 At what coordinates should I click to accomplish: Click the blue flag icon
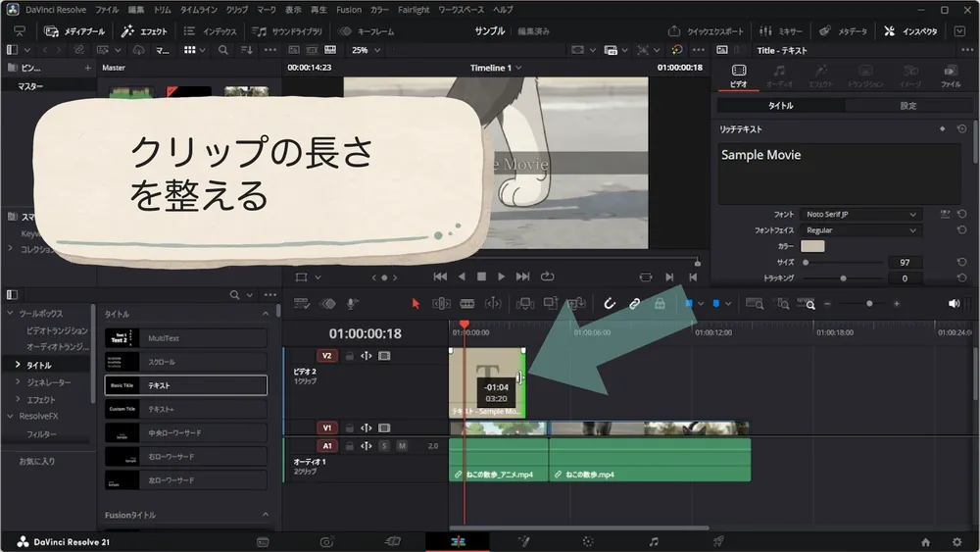(x=689, y=304)
